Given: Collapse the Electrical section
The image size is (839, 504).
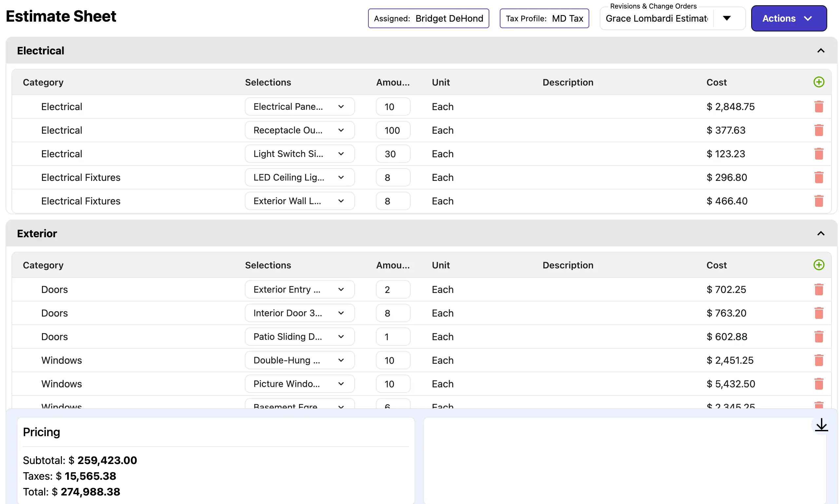Looking at the screenshot, I should coord(820,50).
